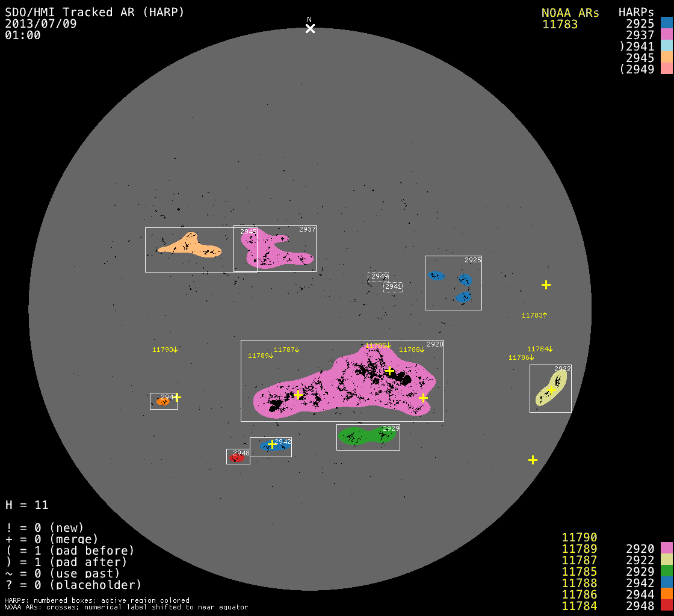Click the red active region in HARP 2948 box
This screenshot has height=616, width=674.
(x=237, y=458)
